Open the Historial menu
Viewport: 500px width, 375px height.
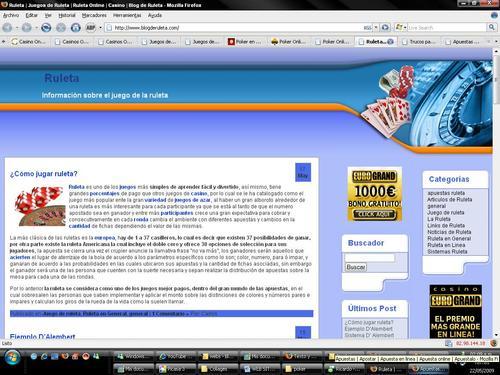pyautogui.click(x=67, y=15)
